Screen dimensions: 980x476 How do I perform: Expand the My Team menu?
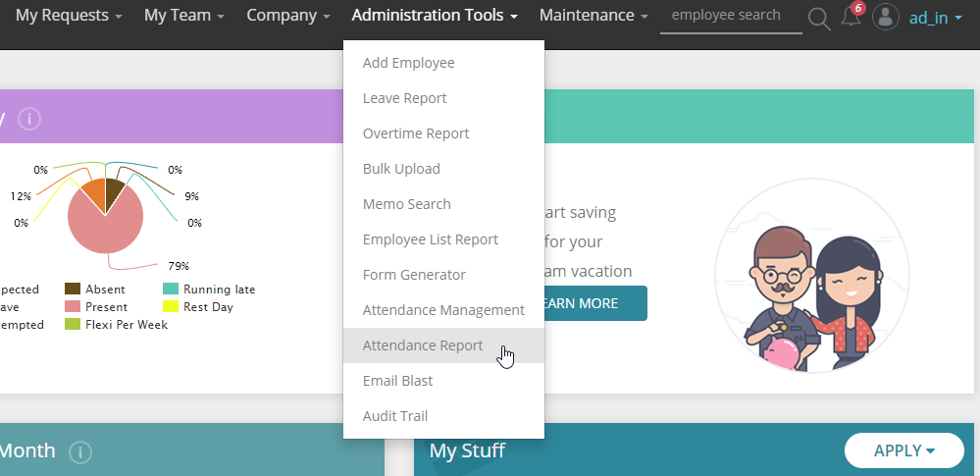[x=184, y=16]
